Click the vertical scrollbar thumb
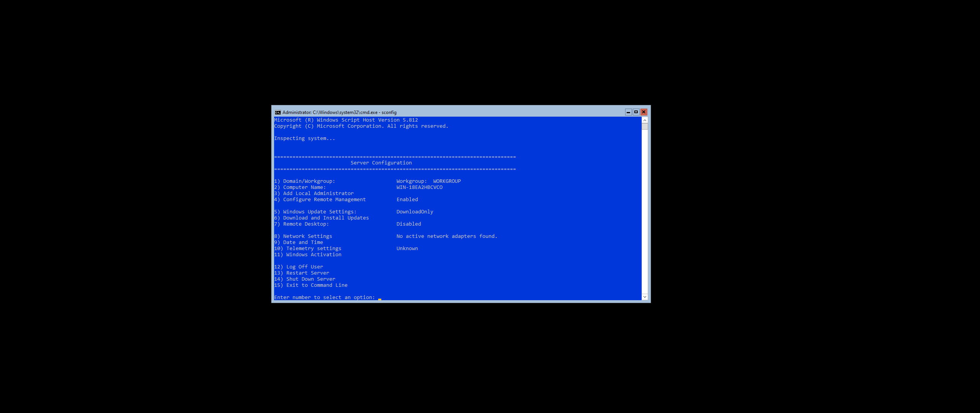This screenshot has height=413, width=980. [645, 127]
